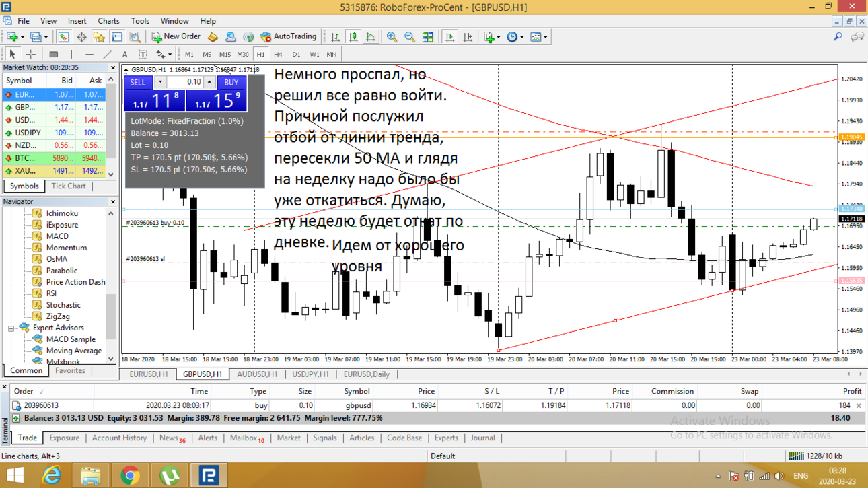The height and width of the screenshot is (488, 868).
Task: Switch timeframe to H4
Action: pos(278,54)
